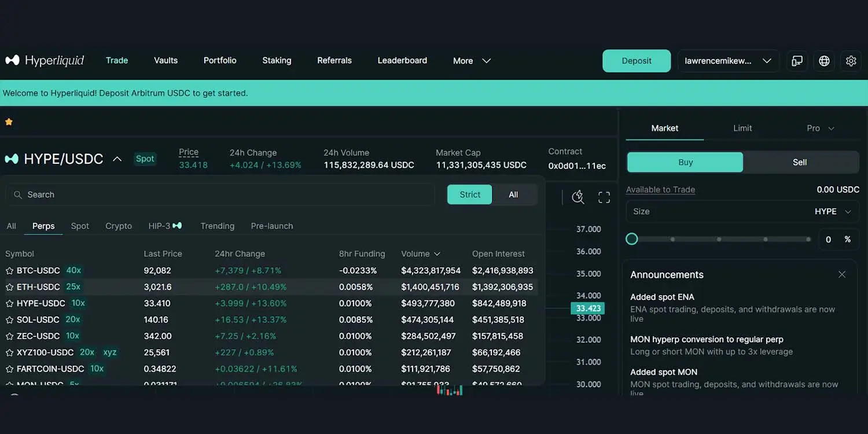Click the fullscreen chart icon
The image size is (868, 434).
pos(604,197)
